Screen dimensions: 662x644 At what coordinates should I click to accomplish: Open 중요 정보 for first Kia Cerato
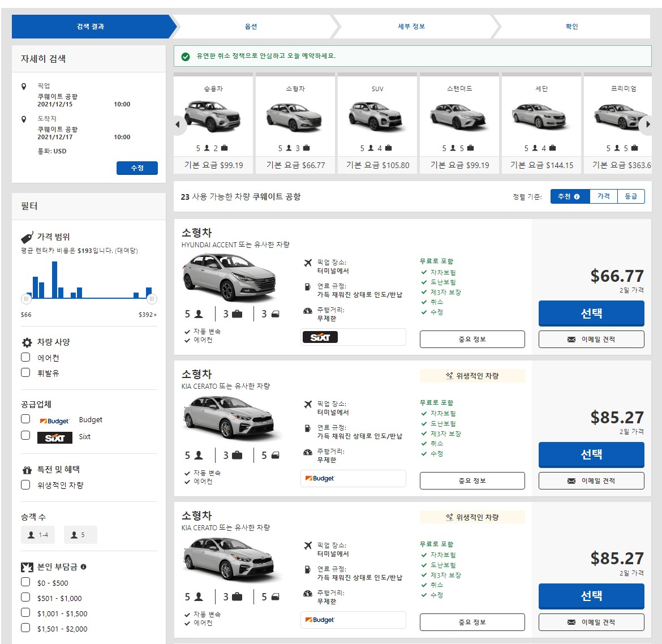tap(472, 480)
